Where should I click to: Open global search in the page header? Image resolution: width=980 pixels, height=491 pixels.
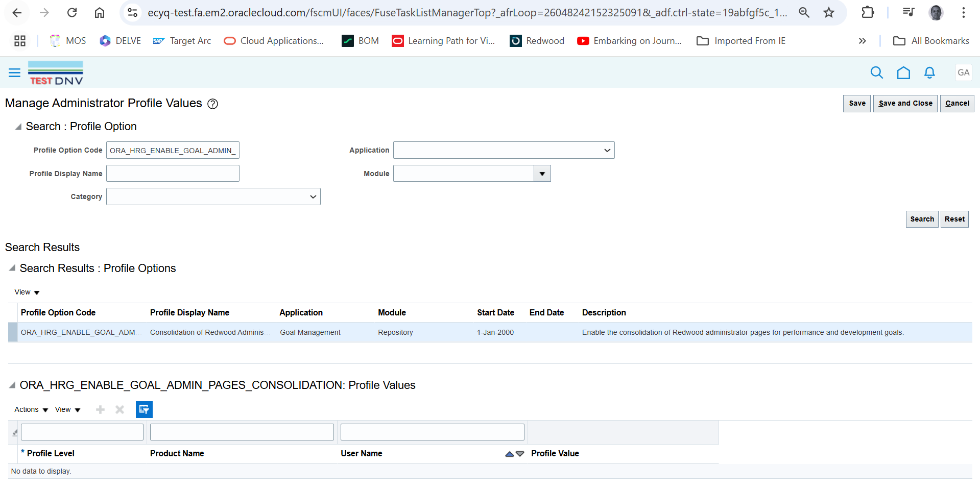tap(876, 72)
